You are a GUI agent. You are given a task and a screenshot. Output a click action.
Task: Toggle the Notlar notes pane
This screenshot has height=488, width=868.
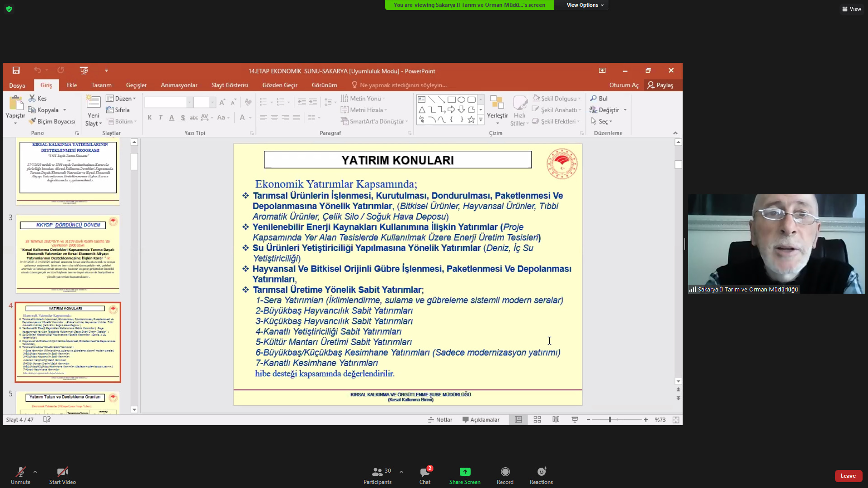(440, 420)
